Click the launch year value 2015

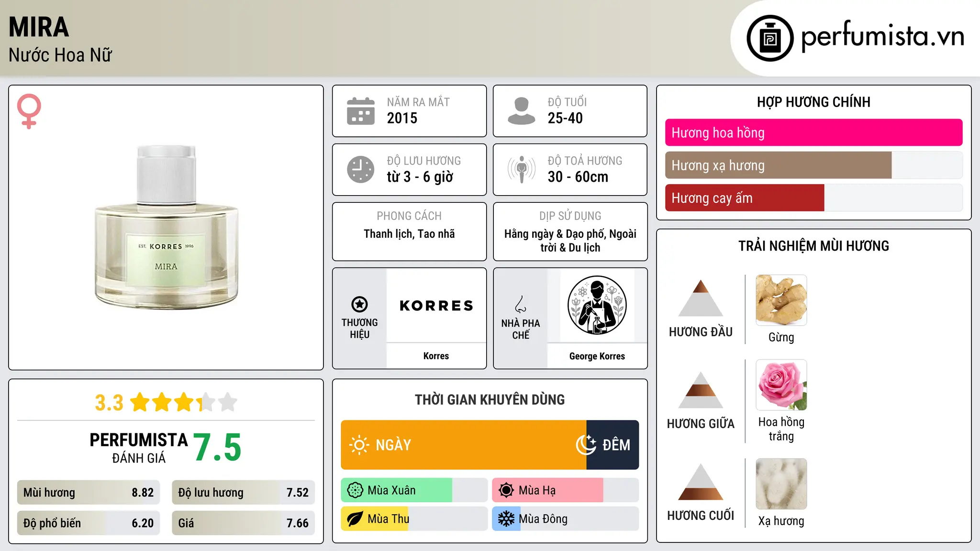click(x=402, y=118)
